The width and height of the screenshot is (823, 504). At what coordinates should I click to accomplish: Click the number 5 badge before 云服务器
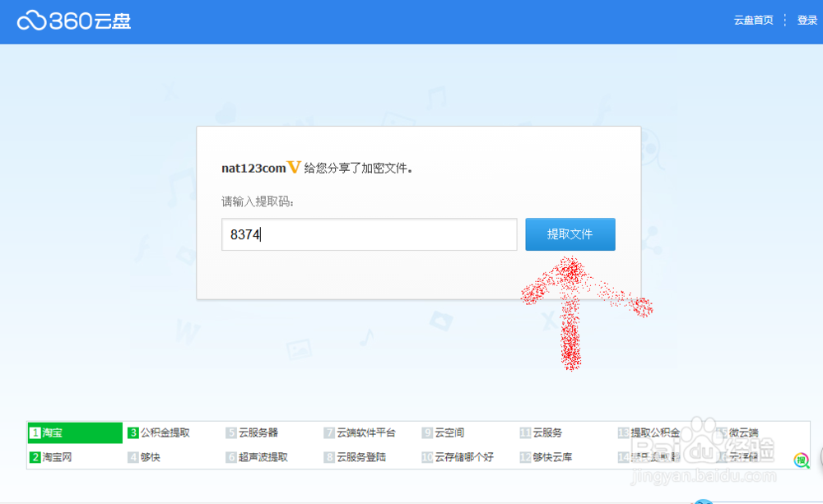pyautogui.click(x=230, y=432)
